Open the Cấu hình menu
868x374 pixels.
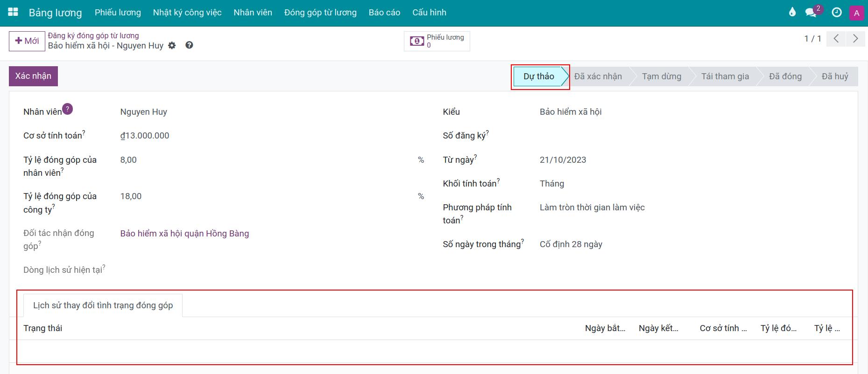click(429, 13)
